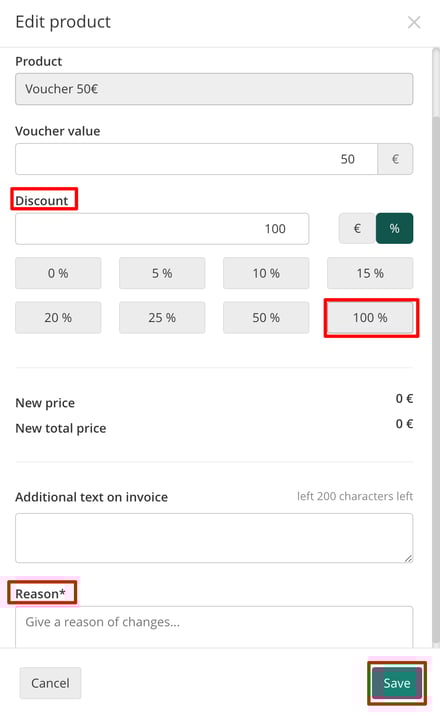The width and height of the screenshot is (440, 716).
Task: Apply the 10 % discount preset
Action: (266, 273)
